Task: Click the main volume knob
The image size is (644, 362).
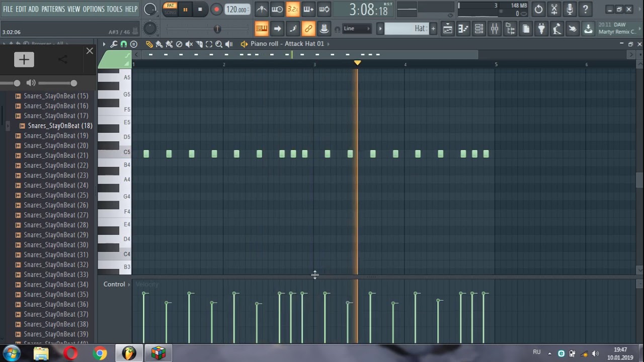Action: point(150,9)
